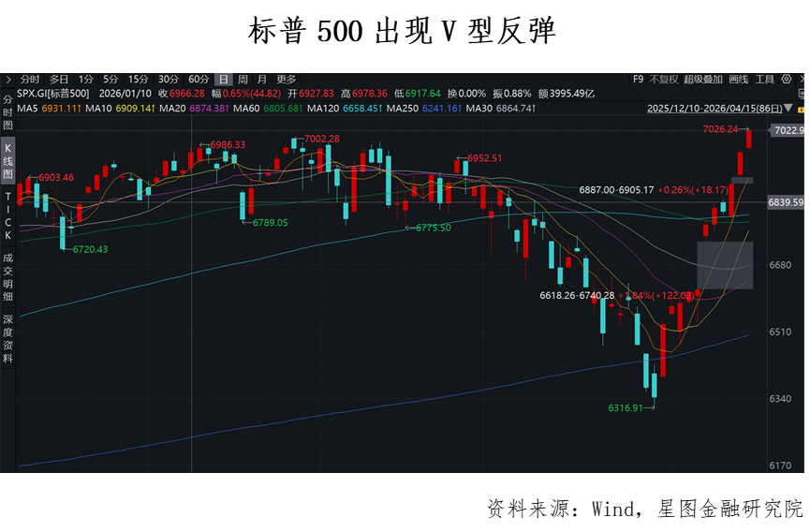The width and height of the screenshot is (810, 532).
Task: Open the 成交明细 side tab
Action: click(x=7, y=276)
